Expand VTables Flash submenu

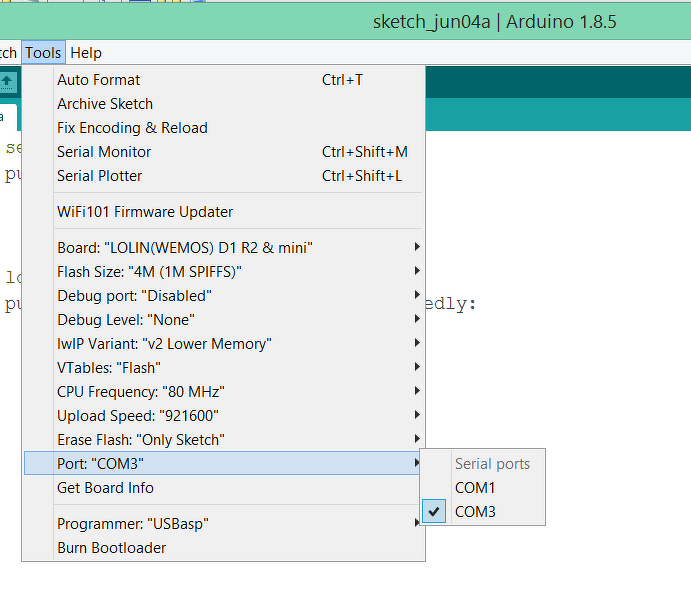tap(224, 368)
